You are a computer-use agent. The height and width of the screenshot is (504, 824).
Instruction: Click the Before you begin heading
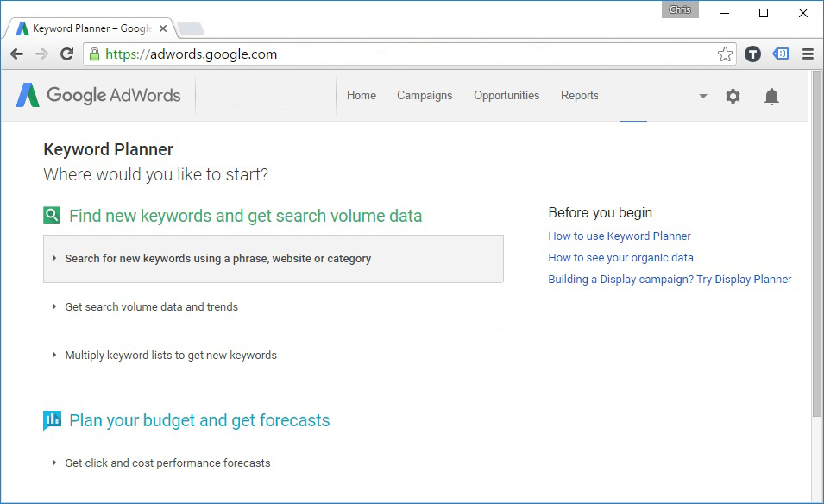tap(601, 212)
